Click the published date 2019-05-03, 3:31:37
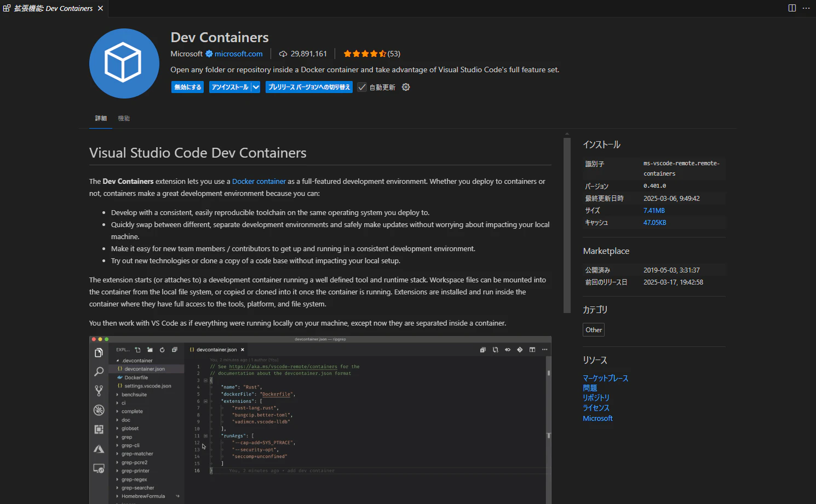Image resolution: width=816 pixels, height=504 pixels. (671, 270)
